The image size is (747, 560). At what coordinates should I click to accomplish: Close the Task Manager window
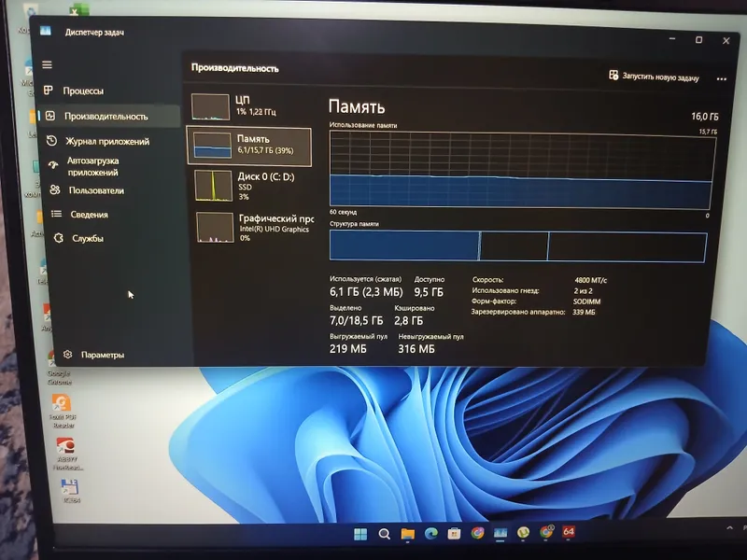[726, 41]
